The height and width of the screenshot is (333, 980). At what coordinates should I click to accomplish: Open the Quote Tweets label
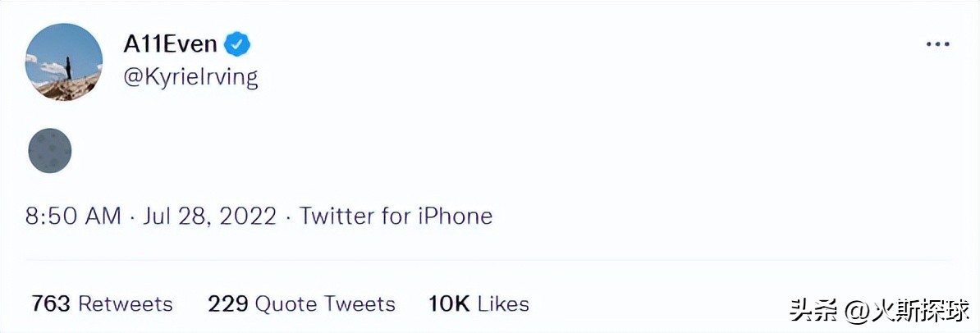325,304
